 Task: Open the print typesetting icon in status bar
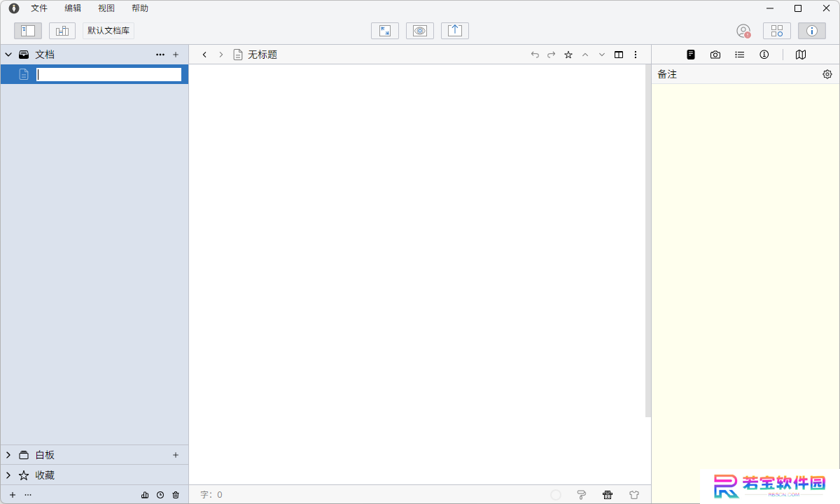pos(608,495)
